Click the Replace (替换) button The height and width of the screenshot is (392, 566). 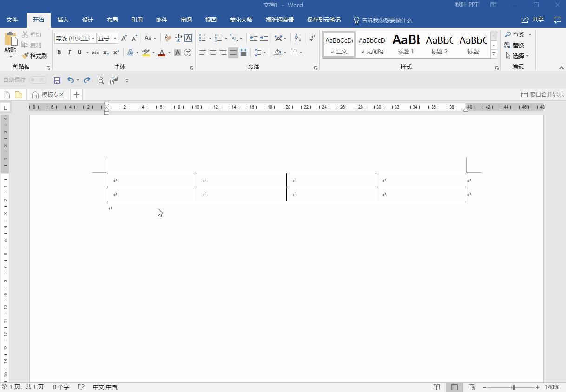point(514,45)
